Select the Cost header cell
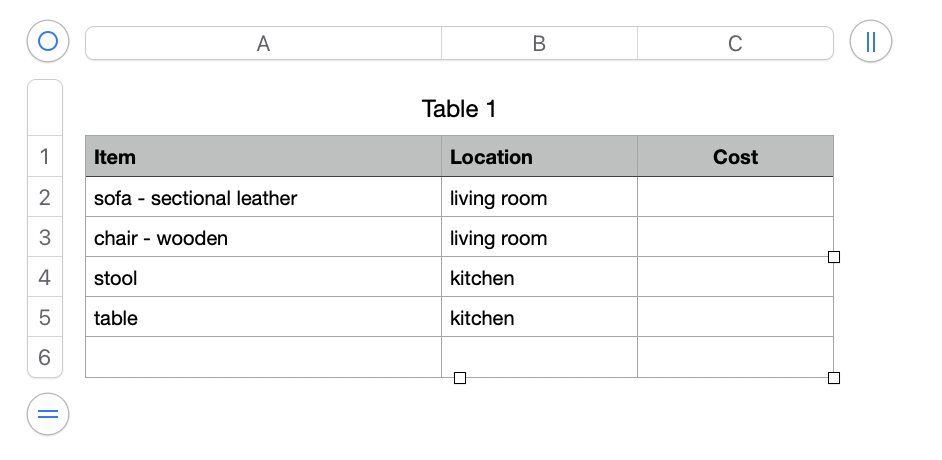 coord(735,157)
